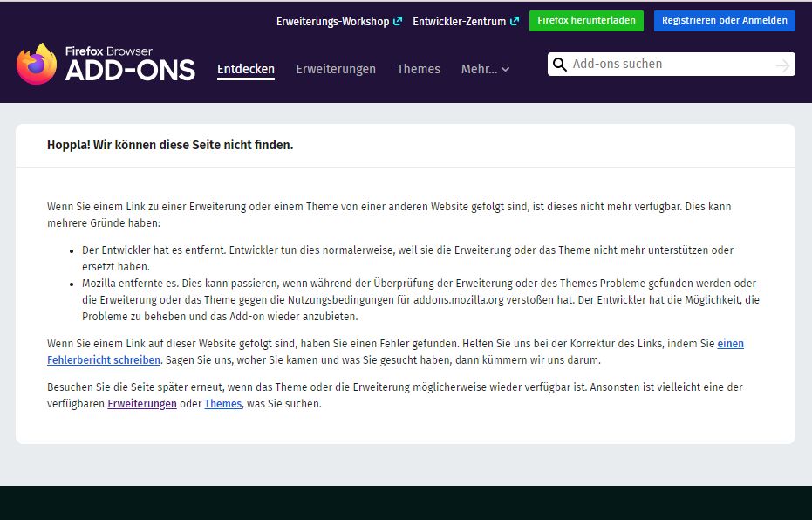Image resolution: width=812 pixels, height=520 pixels.
Task: Expand the Mehr… dropdown menu
Action: coord(485,70)
